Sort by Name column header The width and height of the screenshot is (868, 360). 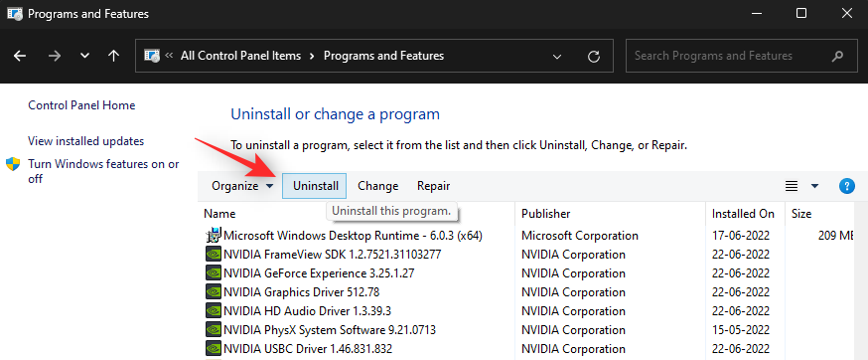point(219,214)
